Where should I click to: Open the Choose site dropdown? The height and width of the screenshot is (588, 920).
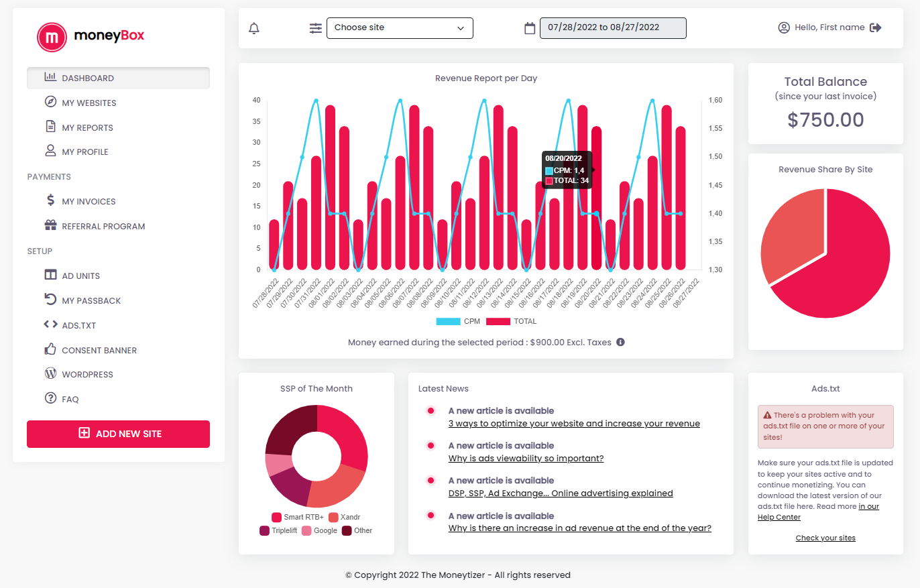click(400, 28)
